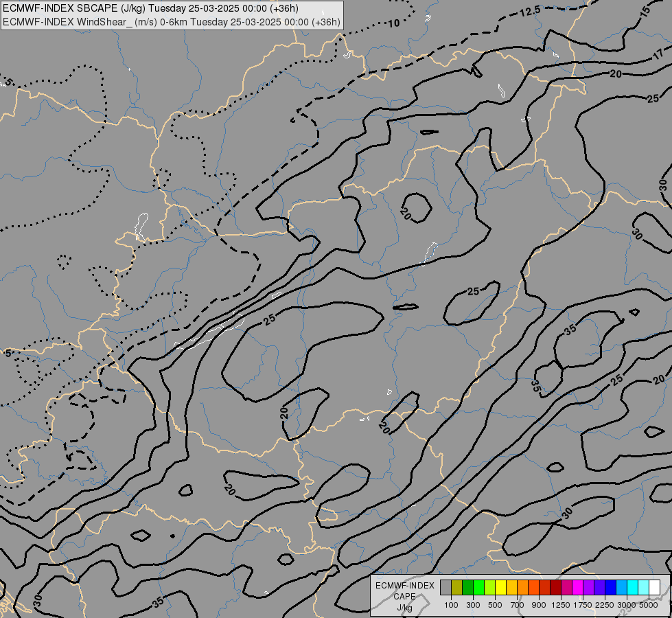Click the yellow legend swatch
The width and height of the screenshot is (672, 618).
[x=500, y=588]
